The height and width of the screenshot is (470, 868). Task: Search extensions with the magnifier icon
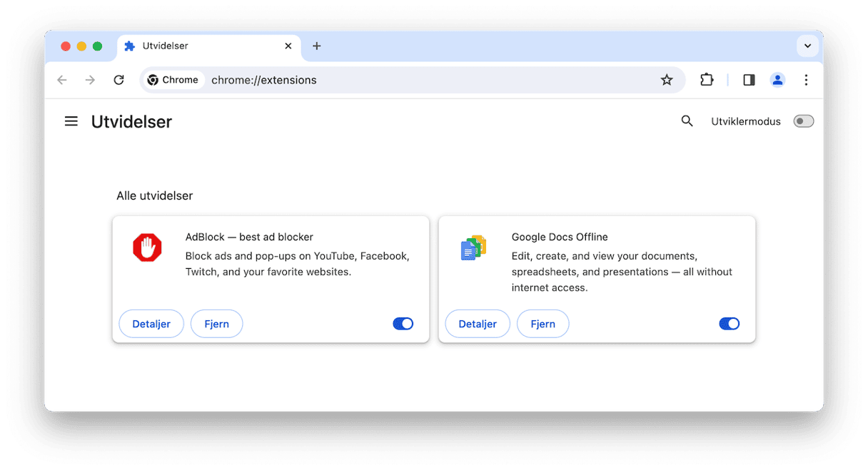(687, 121)
